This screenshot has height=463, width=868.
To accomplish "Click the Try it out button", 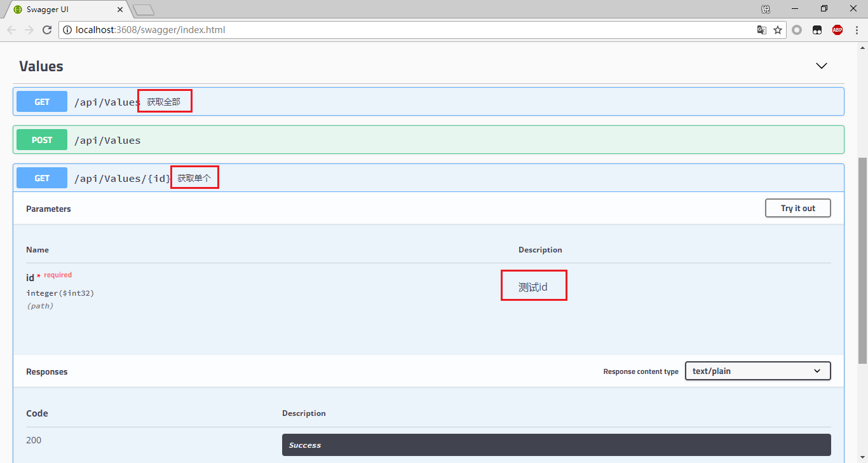I will (798, 208).
